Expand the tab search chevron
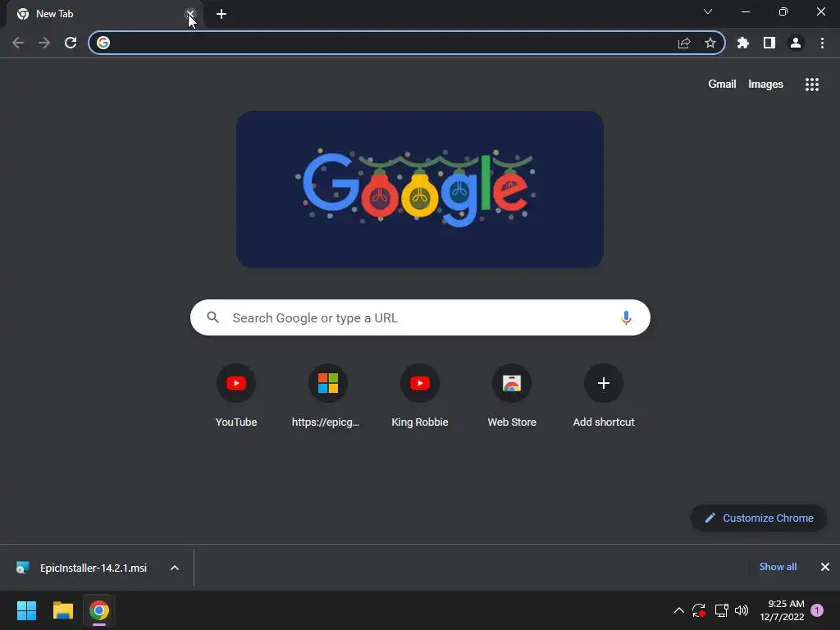 (x=708, y=11)
